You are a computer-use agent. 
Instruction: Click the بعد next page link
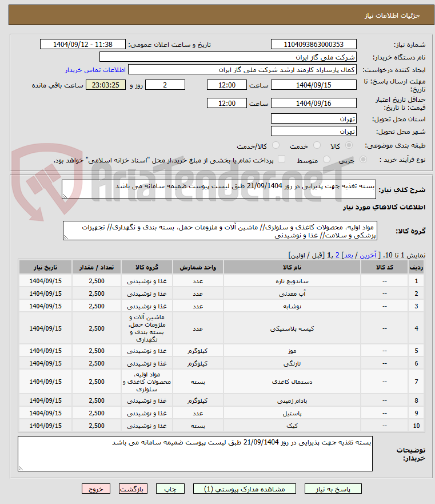(349, 255)
